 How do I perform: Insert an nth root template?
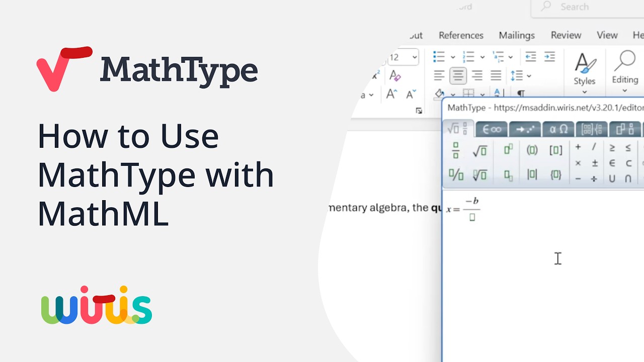(479, 175)
